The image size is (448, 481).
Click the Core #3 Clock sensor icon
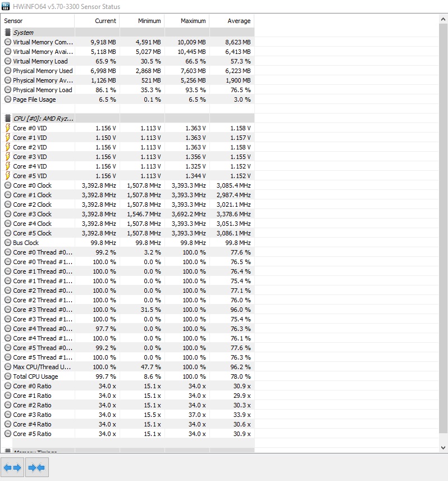click(x=8, y=214)
